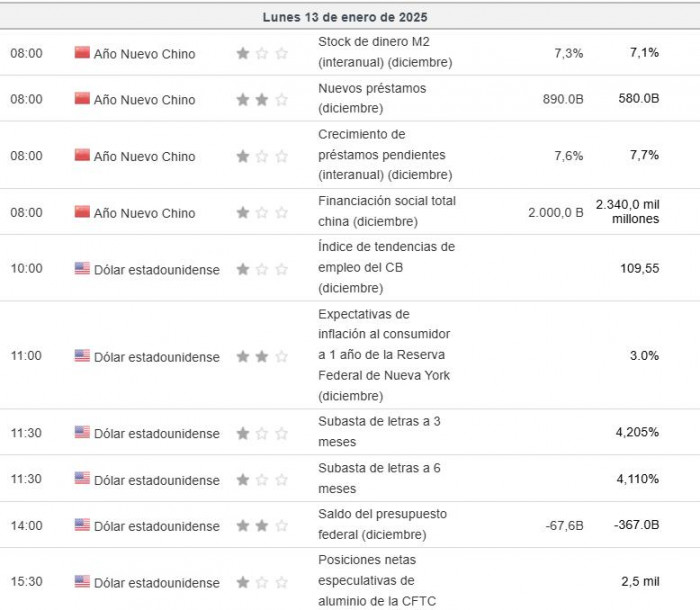Viewport: 700px width, 610px height.
Task: Select previous value 109,55
Action: (x=639, y=268)
